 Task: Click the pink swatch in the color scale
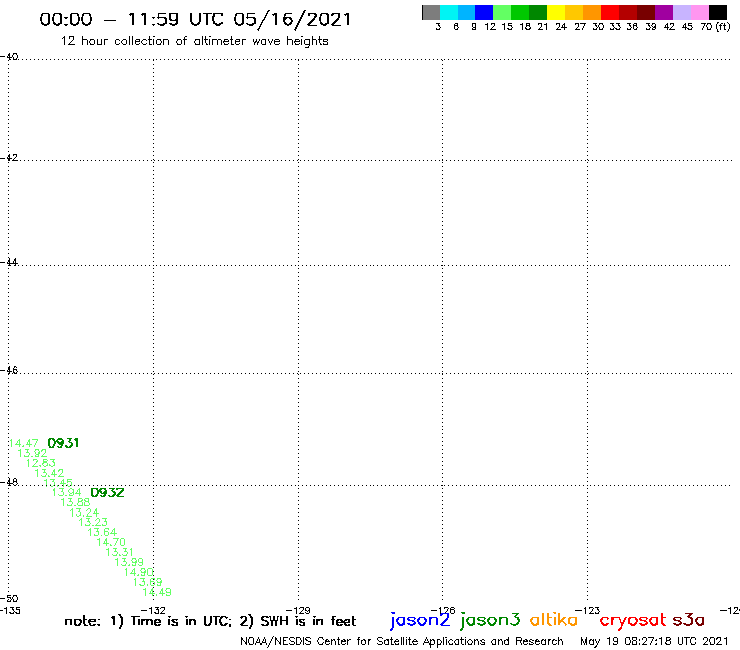pos(700,12)
